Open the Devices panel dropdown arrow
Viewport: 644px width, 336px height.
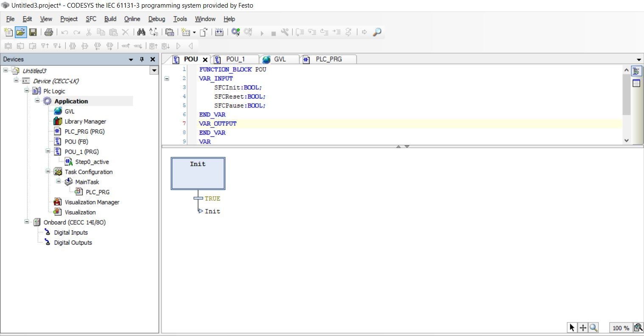(x=131, y=59)
